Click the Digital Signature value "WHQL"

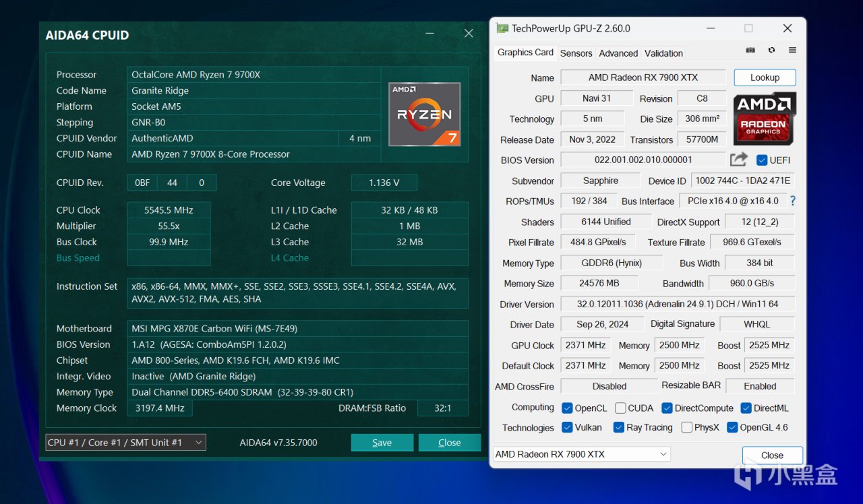756,324
